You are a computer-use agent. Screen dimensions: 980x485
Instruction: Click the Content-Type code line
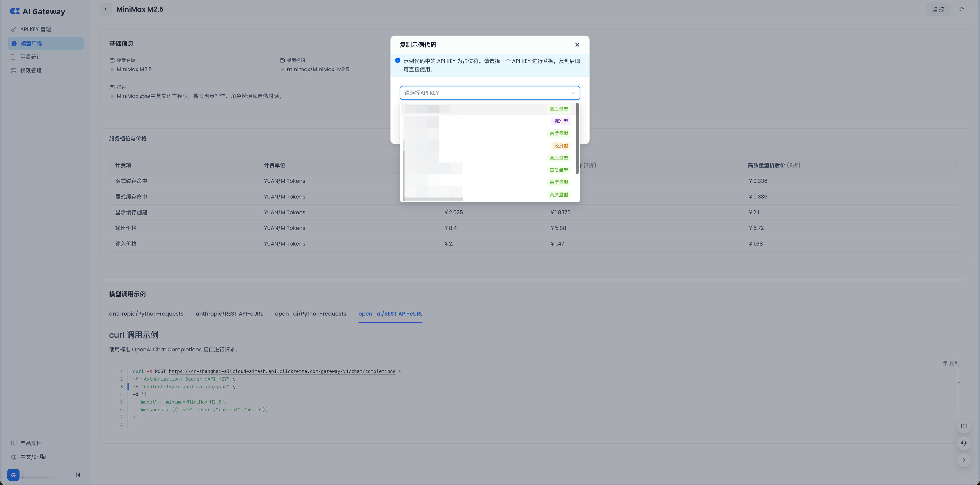(184, 387)
